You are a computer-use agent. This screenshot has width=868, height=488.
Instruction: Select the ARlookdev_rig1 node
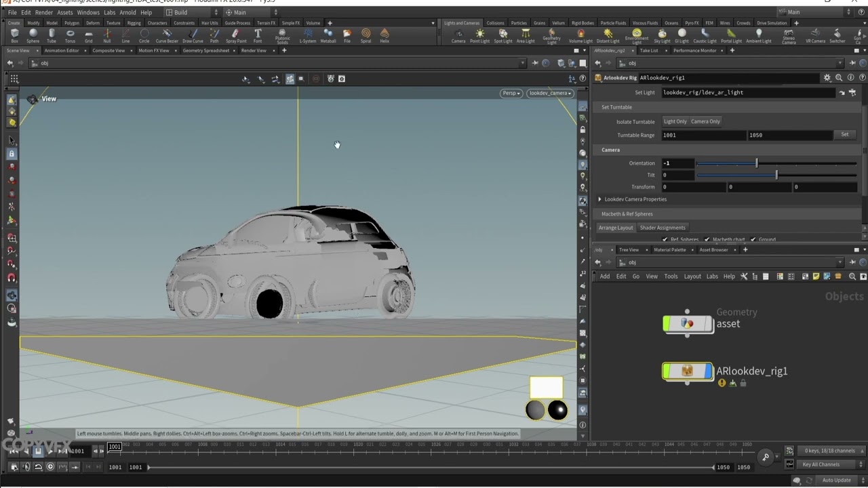tap(688, 371)
